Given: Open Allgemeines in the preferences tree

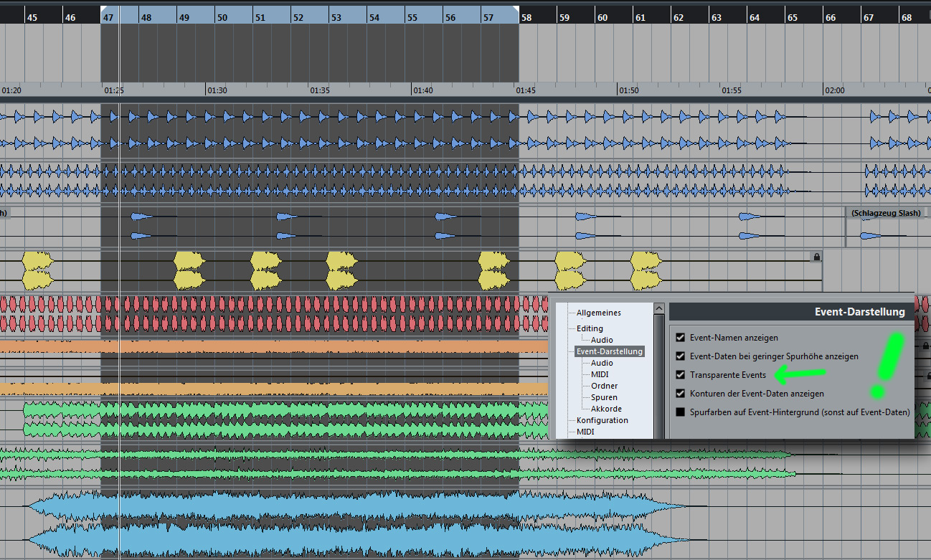Looking at the screenshot, I should tap(598, 313).
